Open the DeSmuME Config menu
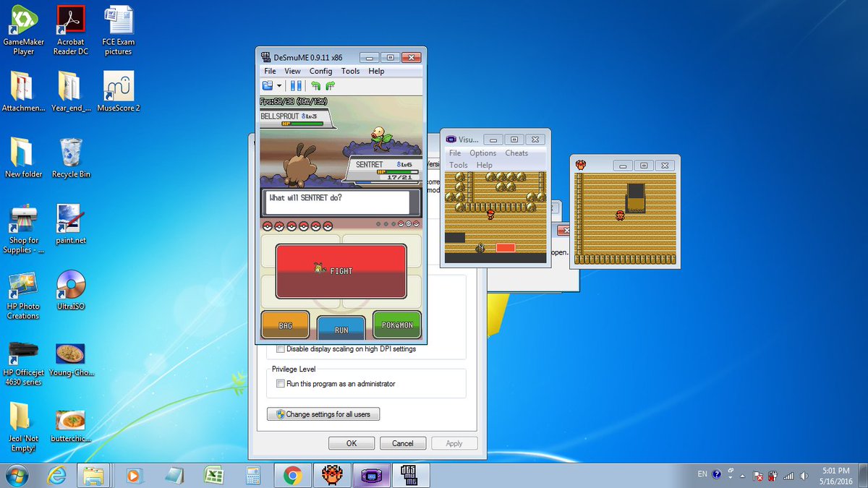This screenshot has height=488, width=868. [320, 71]
